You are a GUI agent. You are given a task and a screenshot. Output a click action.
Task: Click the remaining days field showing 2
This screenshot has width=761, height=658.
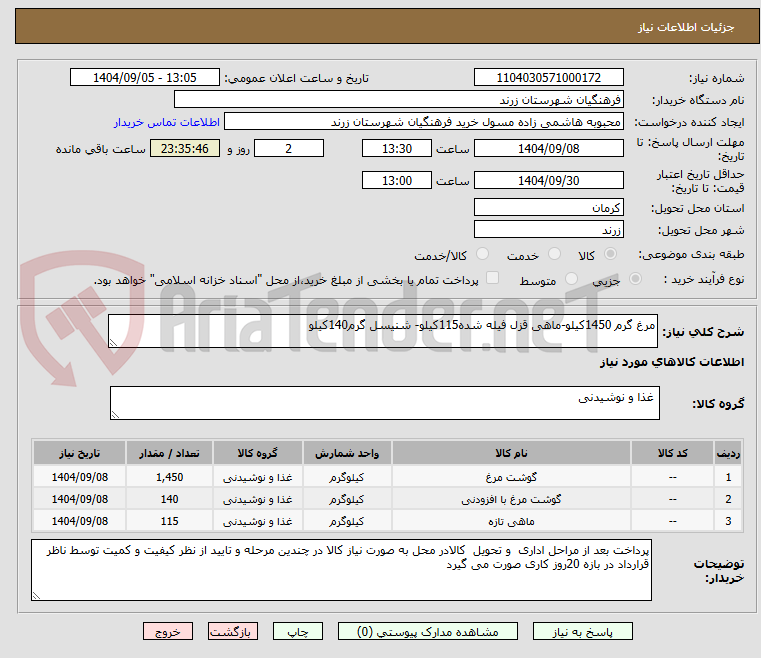coord(289,148)
